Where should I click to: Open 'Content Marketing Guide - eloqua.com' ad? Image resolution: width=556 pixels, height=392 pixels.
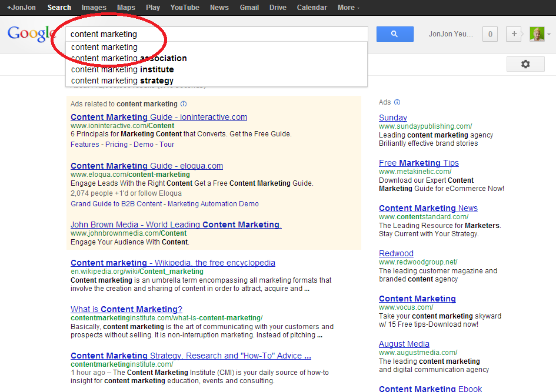147,166
